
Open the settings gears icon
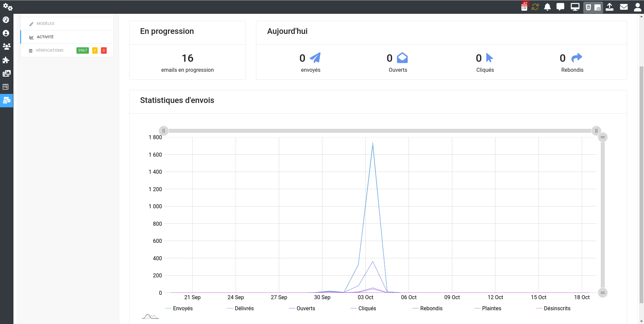pos(8,7)
